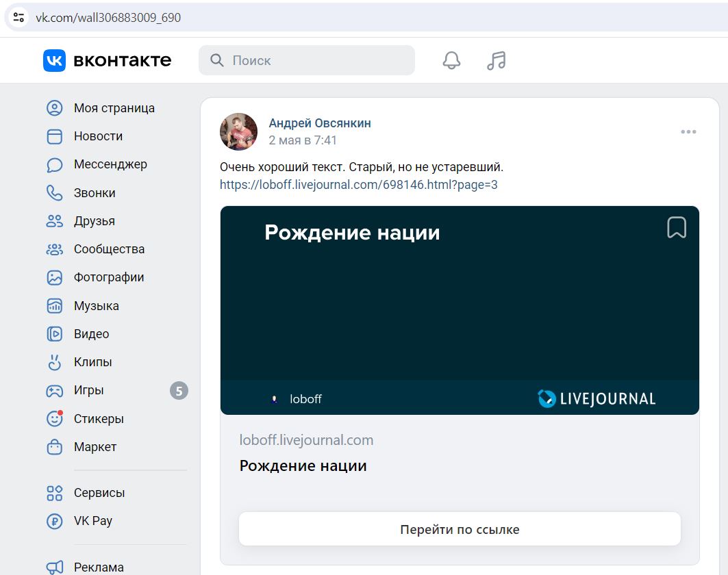Image resolution: width=728 pixels, height=575 pixels.
Task: Click the Клипы hand icon
Action: coord(54,362)
